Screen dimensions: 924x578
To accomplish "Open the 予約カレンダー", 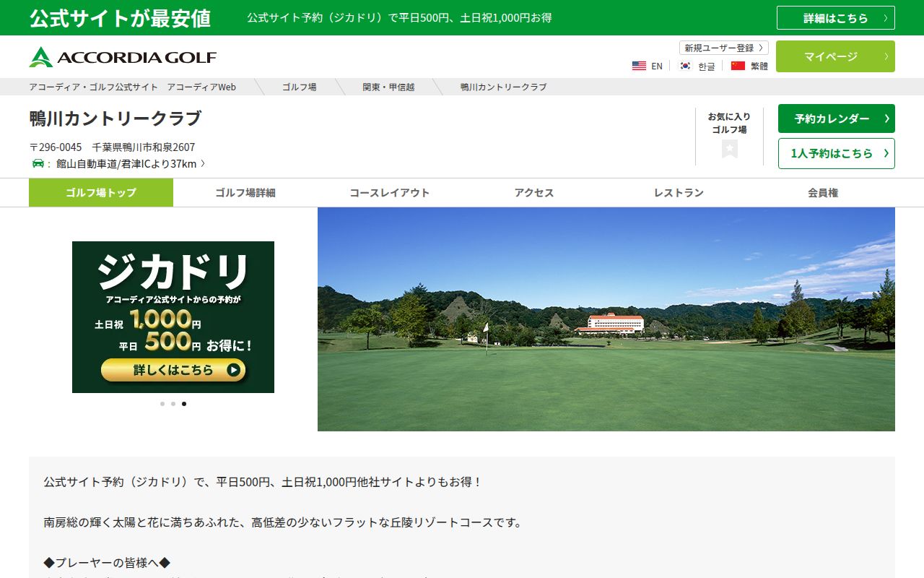I will [837, 118].
